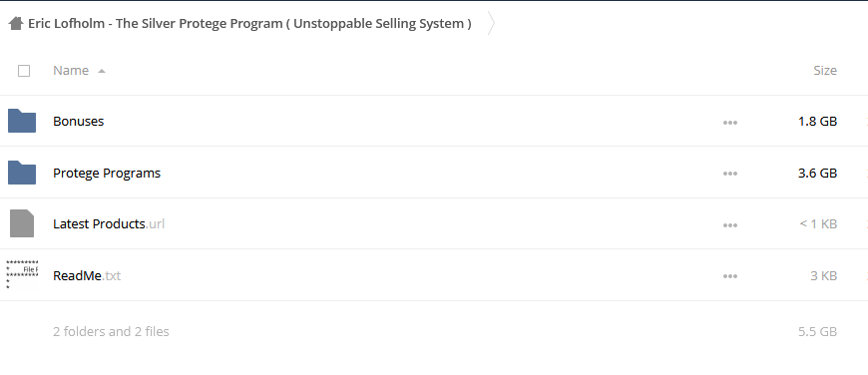The image size is (868, 375).
Task: Sort by Name column header
Action: point(71,70)
